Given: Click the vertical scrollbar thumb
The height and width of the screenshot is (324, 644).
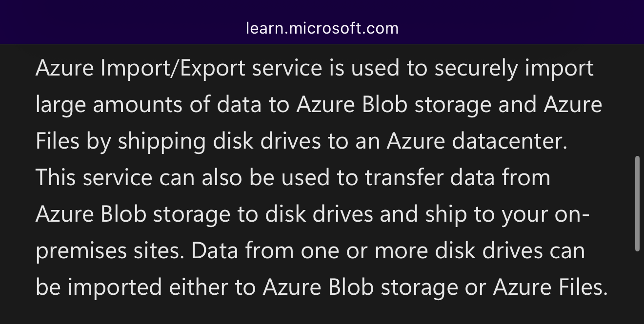Looking at the screenshot, I should click(637, 204).
